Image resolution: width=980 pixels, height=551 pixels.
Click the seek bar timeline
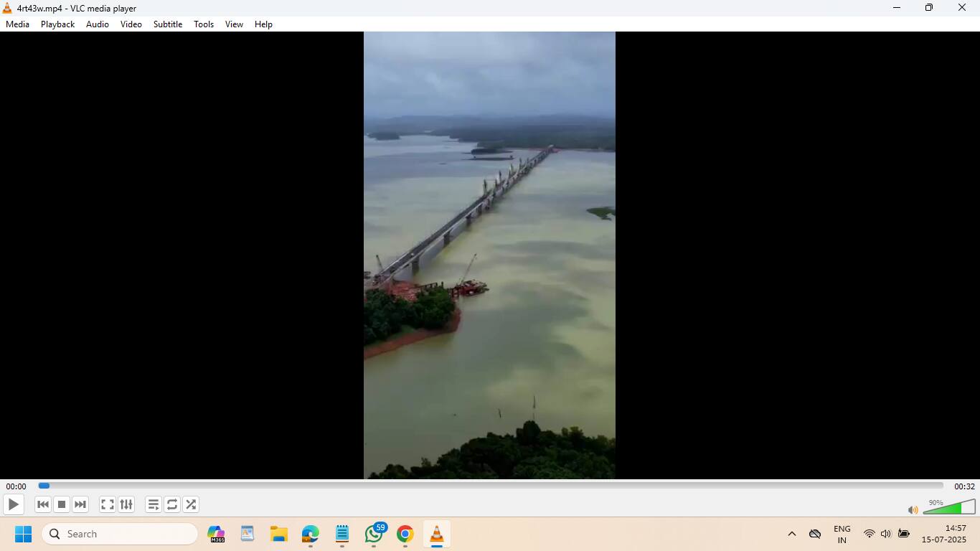click(491, 486)
